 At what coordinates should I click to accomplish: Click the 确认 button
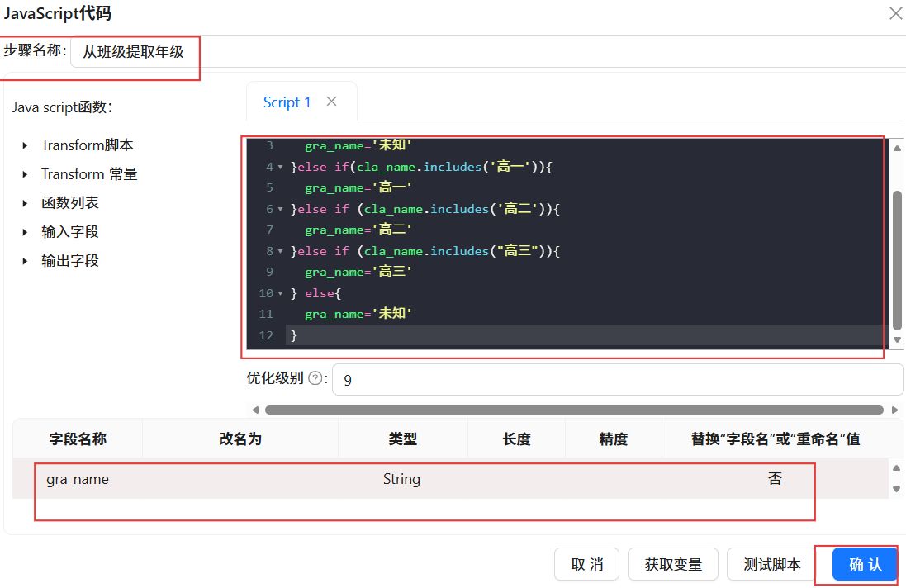[865, 564]
